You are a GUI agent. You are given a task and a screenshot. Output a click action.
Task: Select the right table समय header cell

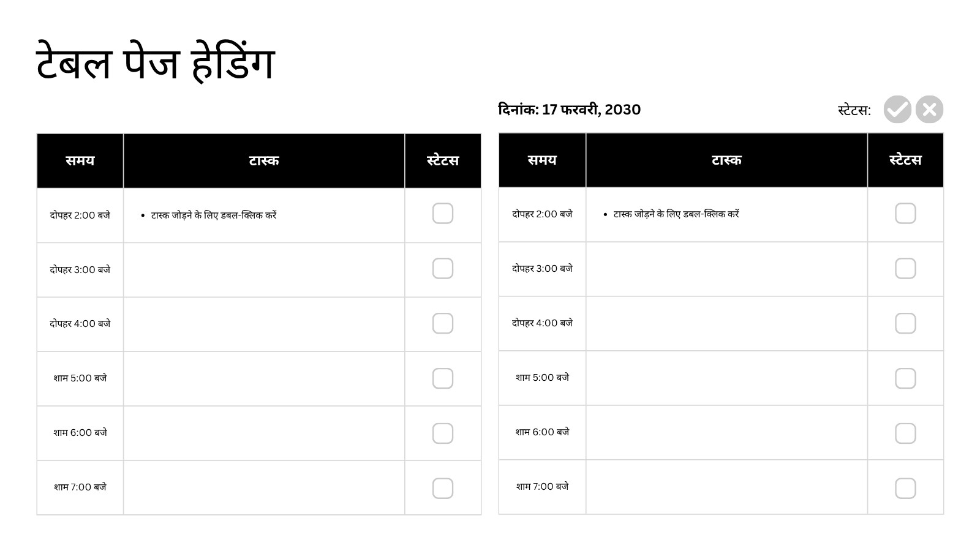(542, 160)
